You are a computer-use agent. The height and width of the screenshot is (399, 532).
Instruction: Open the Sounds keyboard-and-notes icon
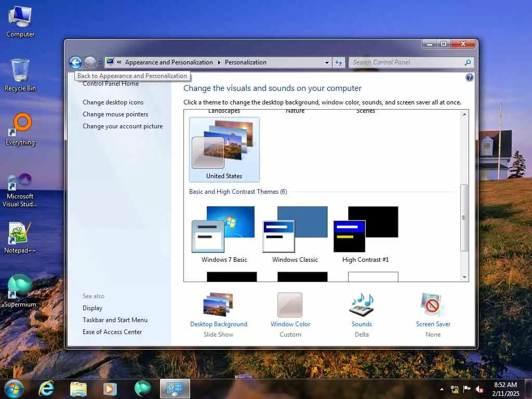point(362,304)
